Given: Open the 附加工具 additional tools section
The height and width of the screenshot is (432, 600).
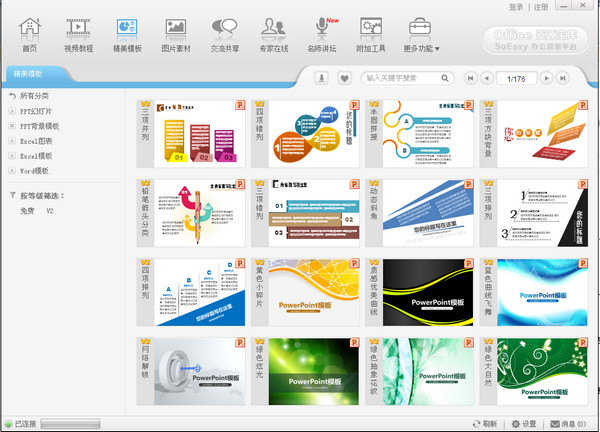Looking at the screenshot, I should click(371, 33).
